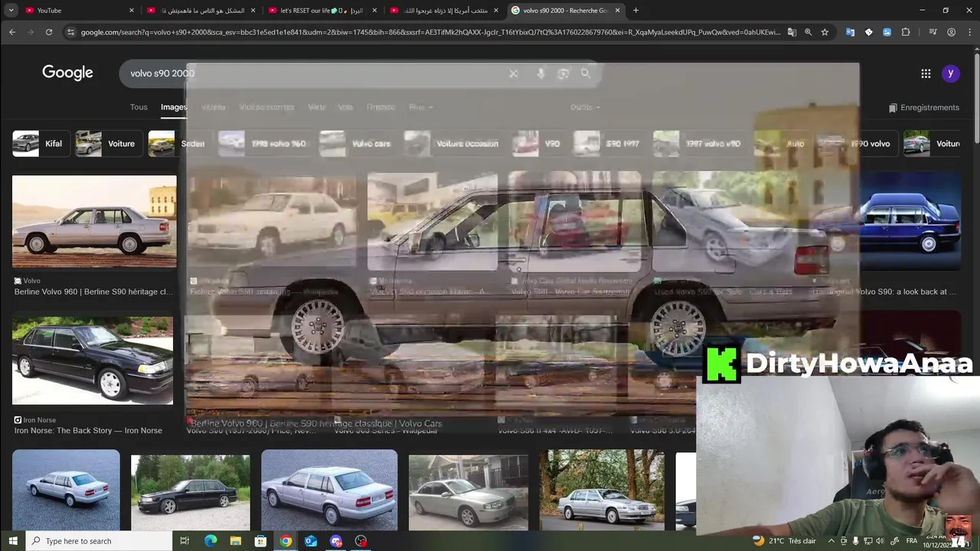
Task: Open the weather widget showing 21°C
Action: click(x=783, y=541)
